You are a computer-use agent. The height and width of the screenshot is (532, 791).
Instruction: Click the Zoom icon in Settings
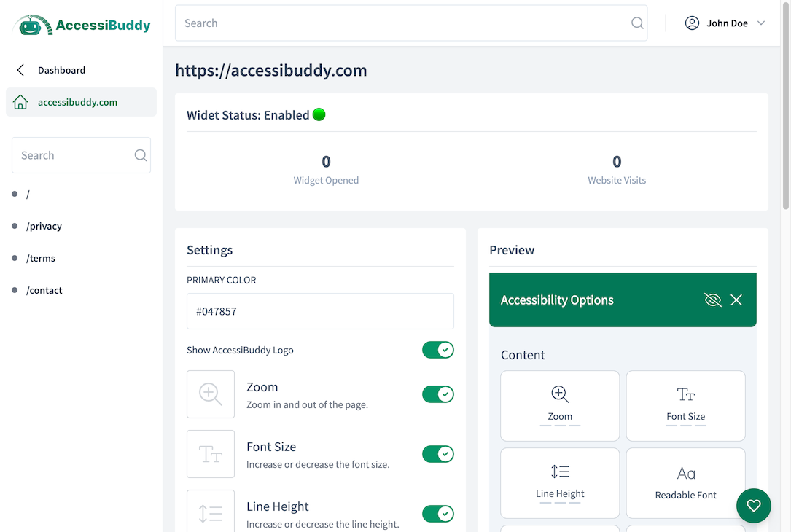[211, 394]
